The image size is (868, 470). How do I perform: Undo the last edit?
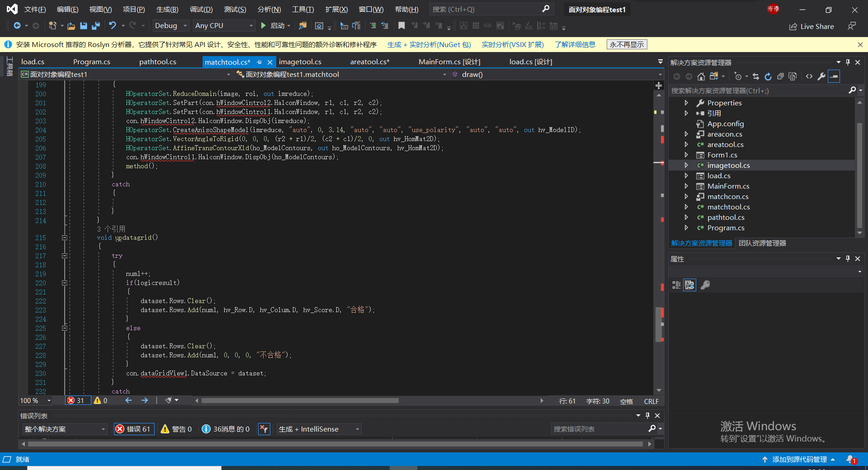click(113, 26)
